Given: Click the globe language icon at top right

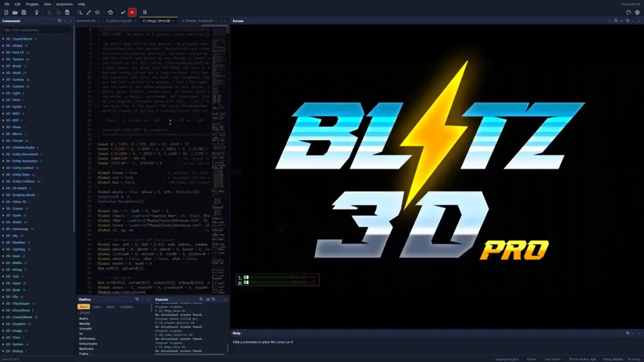Looking at the screenshot, I should point(637,12).
